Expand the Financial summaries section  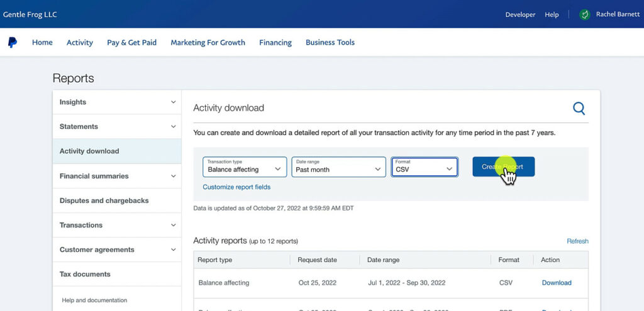coord(116,176)
